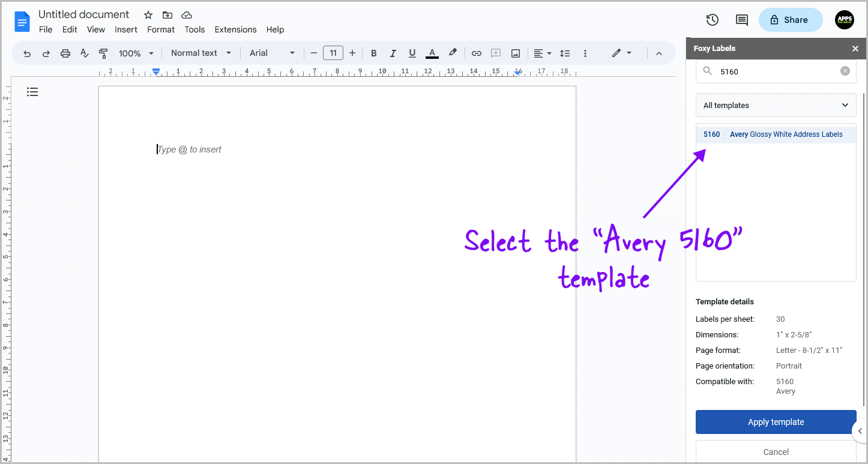
Task: Open the text color picker
Action: (432, 53)
